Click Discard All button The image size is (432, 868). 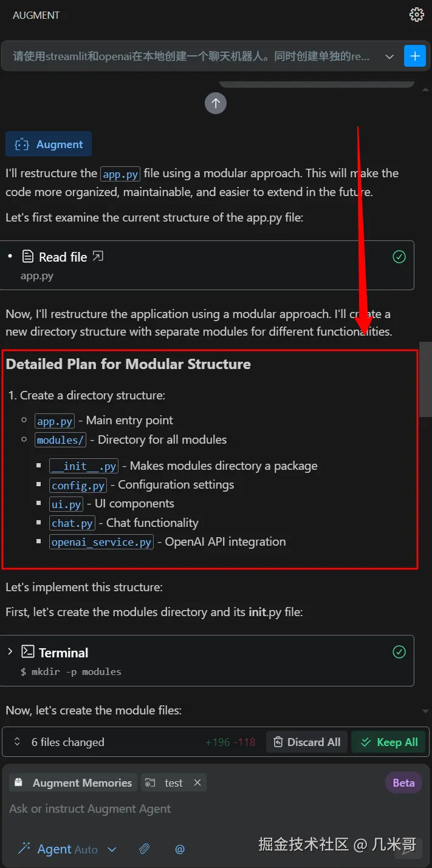click(307, 742)
